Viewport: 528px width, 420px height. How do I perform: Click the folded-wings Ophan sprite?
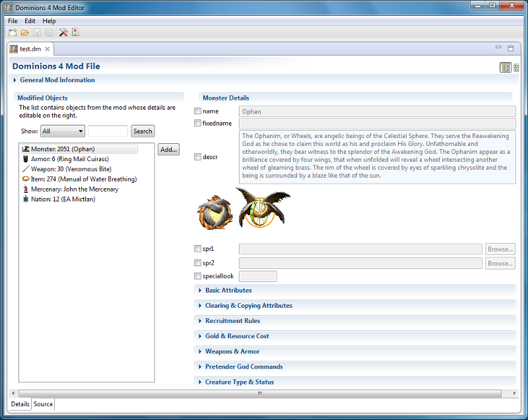(x=215, y=213)
